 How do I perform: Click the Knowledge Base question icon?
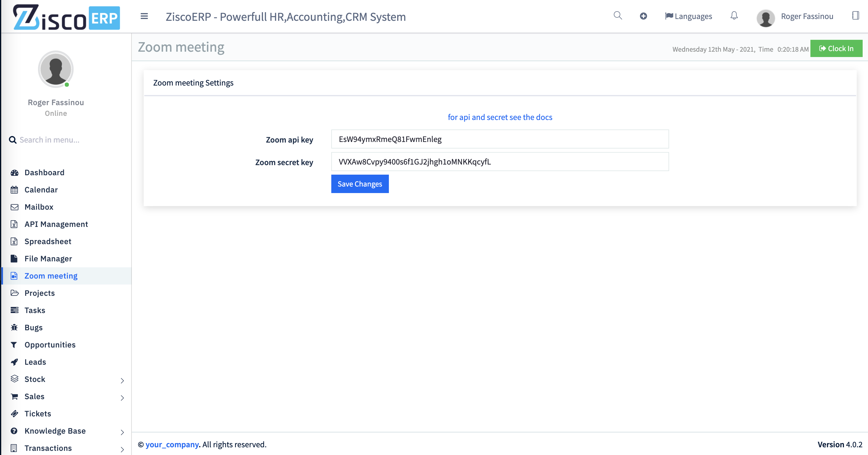(14, 431)
